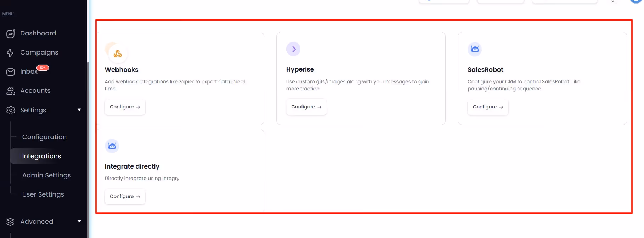
Task: Select the Settings menu item
Action: (33, 110)
